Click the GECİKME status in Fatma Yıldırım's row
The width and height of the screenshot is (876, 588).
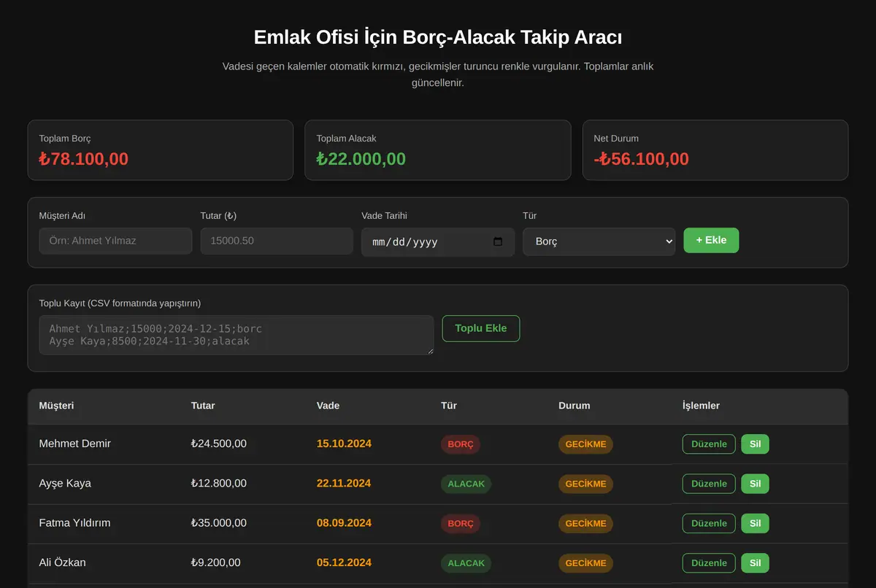pos(585,523)
